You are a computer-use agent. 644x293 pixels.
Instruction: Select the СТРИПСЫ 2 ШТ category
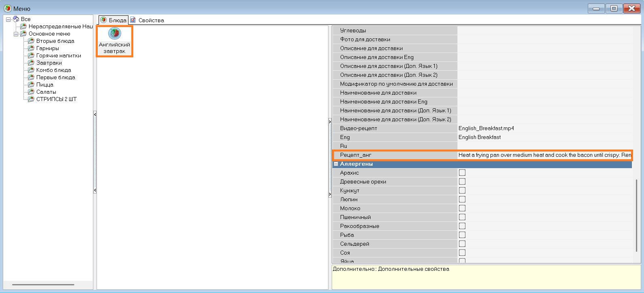point(56,99)
